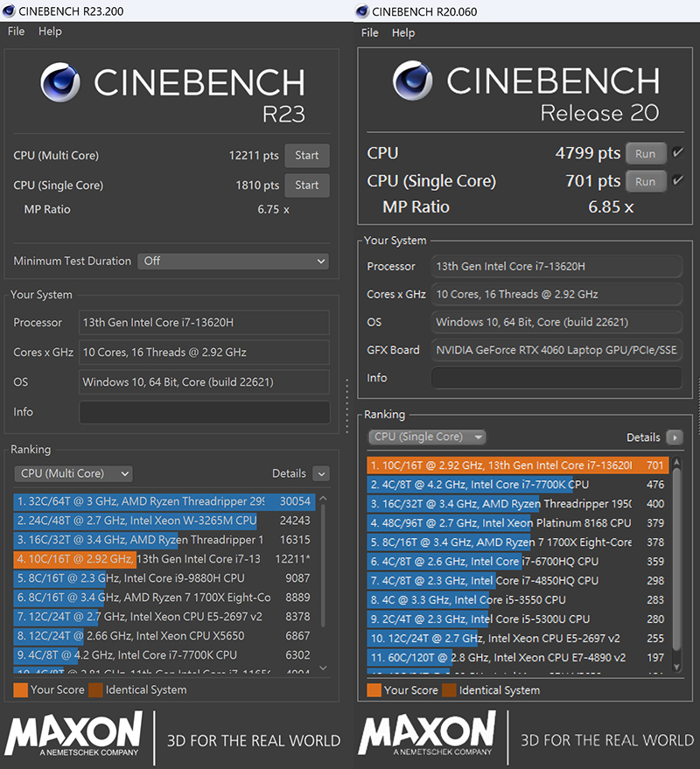This screenshot has height=769, width=700.
Task: Open the CPU (Multi Core) ranking dropdown in R23
Action: (x=73, y=473)
